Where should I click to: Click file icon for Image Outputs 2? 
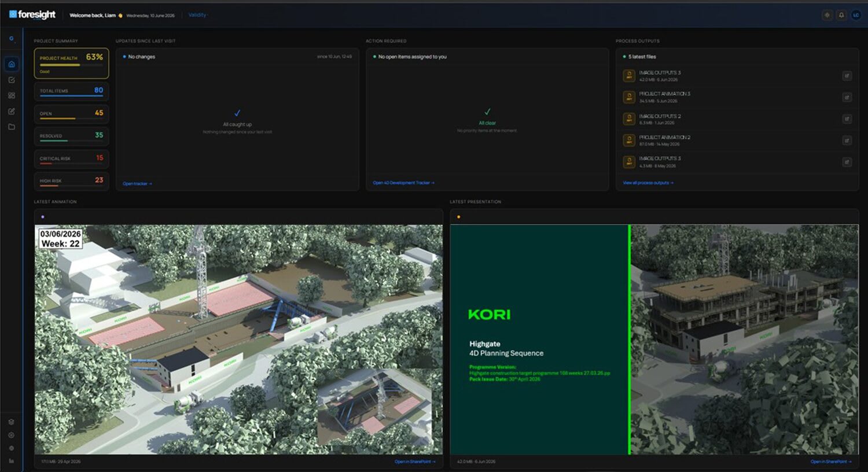629,119
